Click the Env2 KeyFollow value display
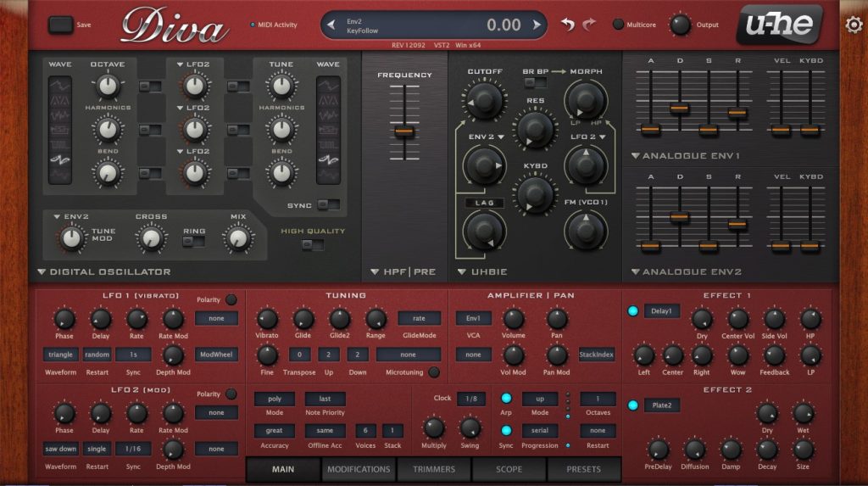Viewport: 868px width, 486px height. click(x=433, y=25)
